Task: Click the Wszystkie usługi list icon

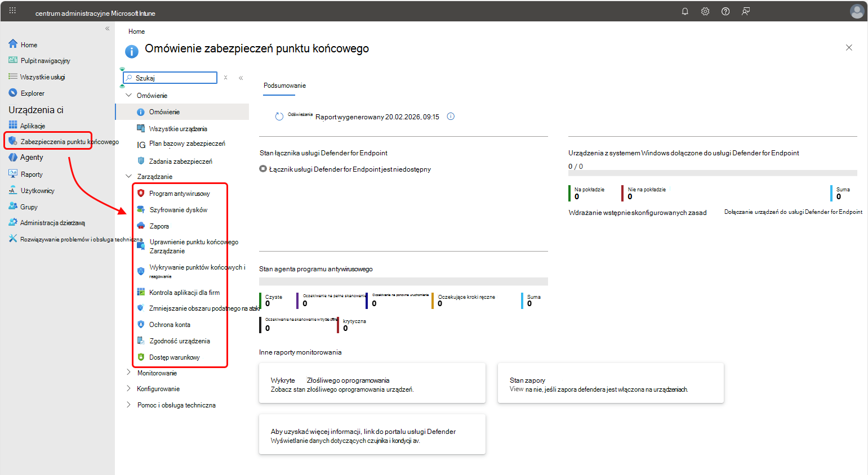Action: click(13, 77)
